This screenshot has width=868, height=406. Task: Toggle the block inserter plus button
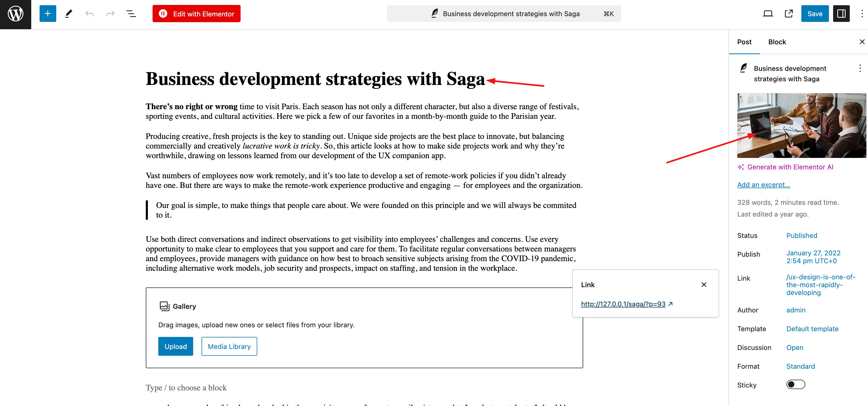48,14
